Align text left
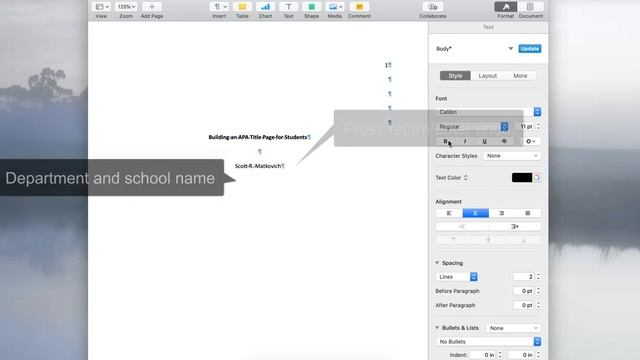 click(449, 213)
